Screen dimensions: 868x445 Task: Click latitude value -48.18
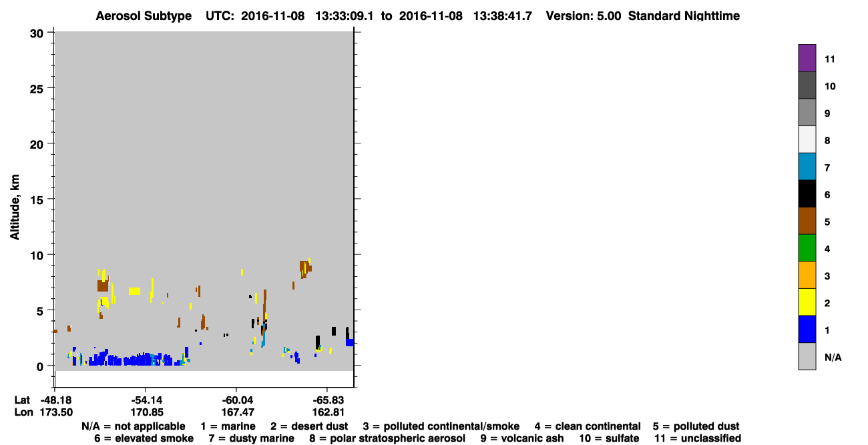55,400
